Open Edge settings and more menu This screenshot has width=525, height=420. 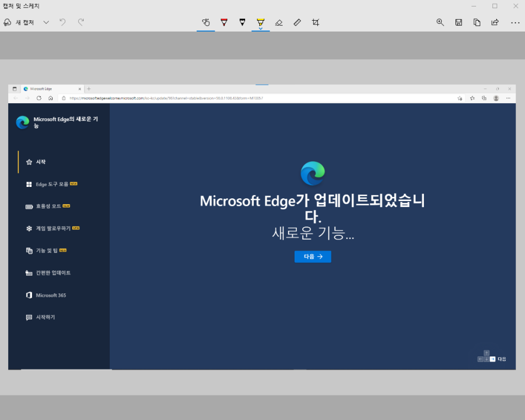tap(508, 98)
